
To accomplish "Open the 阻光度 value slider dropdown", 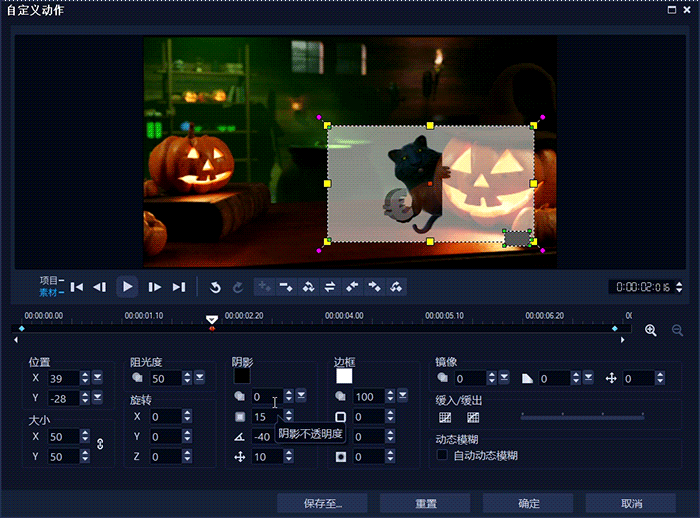I will [x=200, y=378].
